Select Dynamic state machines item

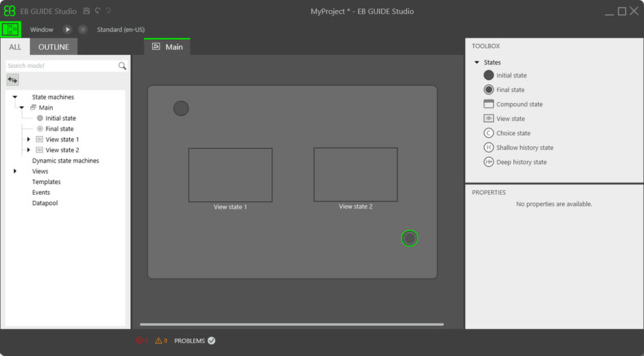65,161
